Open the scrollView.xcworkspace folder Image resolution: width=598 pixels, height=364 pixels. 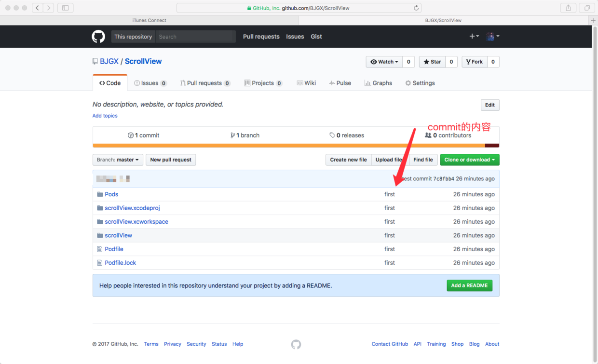(136, 222)
